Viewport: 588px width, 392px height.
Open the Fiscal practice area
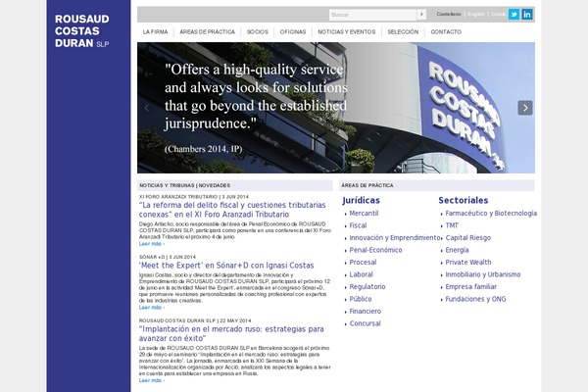(x=358, y=225)
